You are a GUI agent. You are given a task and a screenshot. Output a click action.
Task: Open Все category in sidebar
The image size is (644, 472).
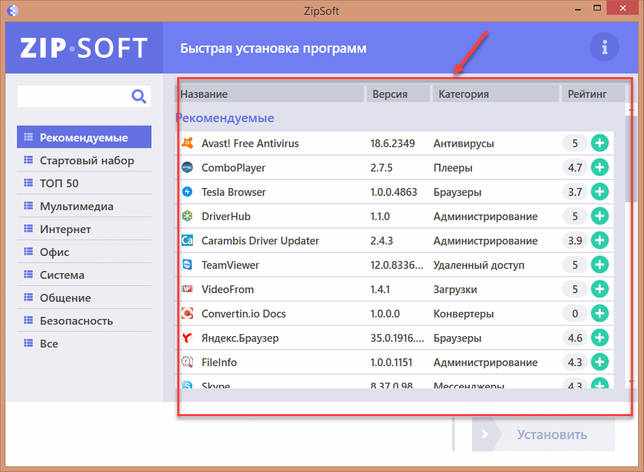(84, 344)
